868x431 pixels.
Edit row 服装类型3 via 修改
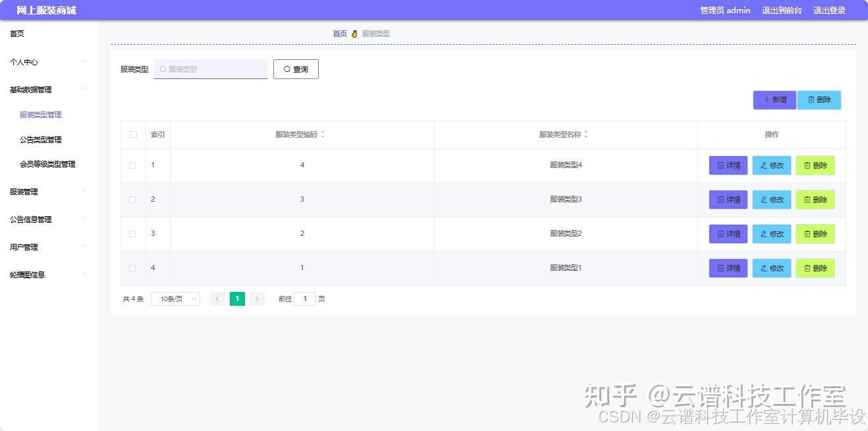pyautogui.click(x=771, y=200)
